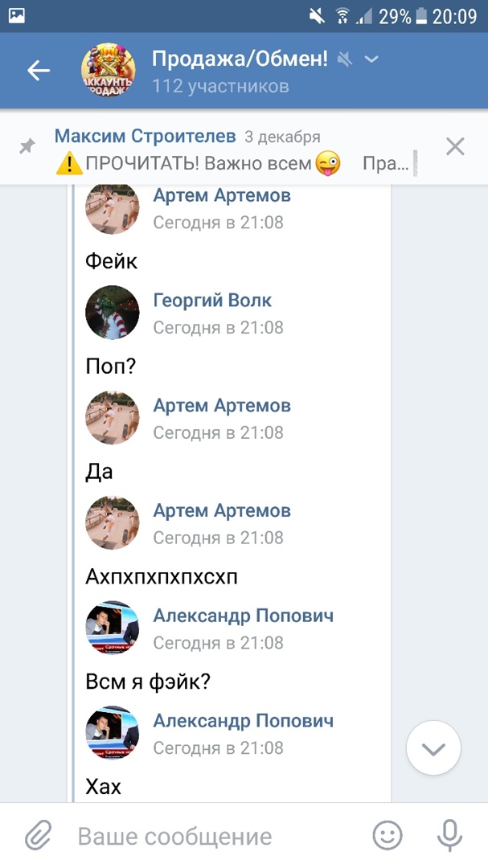Expand the chat title dropdown chevron
The image size is (488, 868).
coord(371,59)
